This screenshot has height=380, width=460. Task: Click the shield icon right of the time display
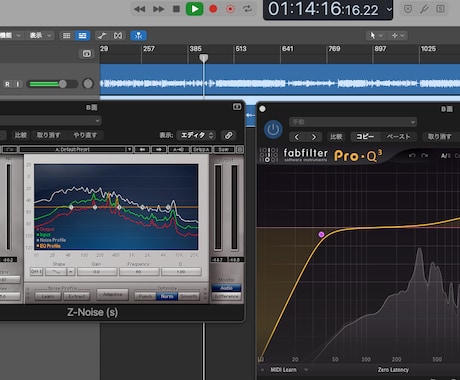point(408,9)
